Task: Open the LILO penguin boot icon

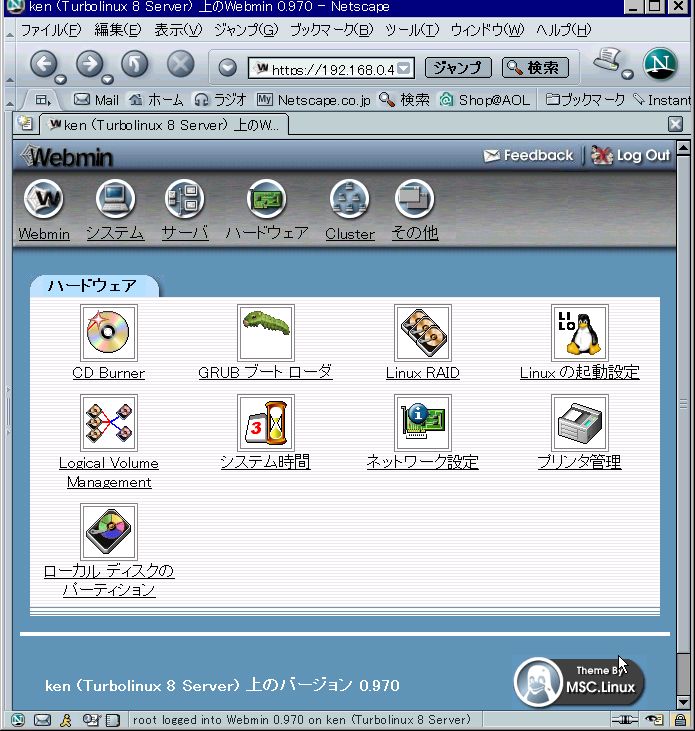Action: (x=580, y=332)
